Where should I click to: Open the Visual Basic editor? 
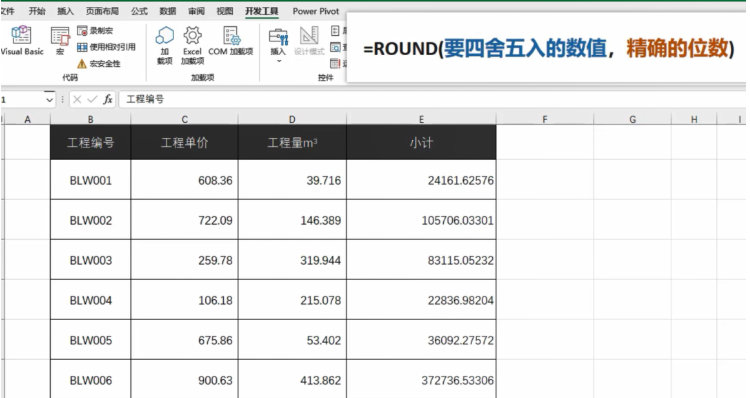pyautogui.click(x=22, y=41)
